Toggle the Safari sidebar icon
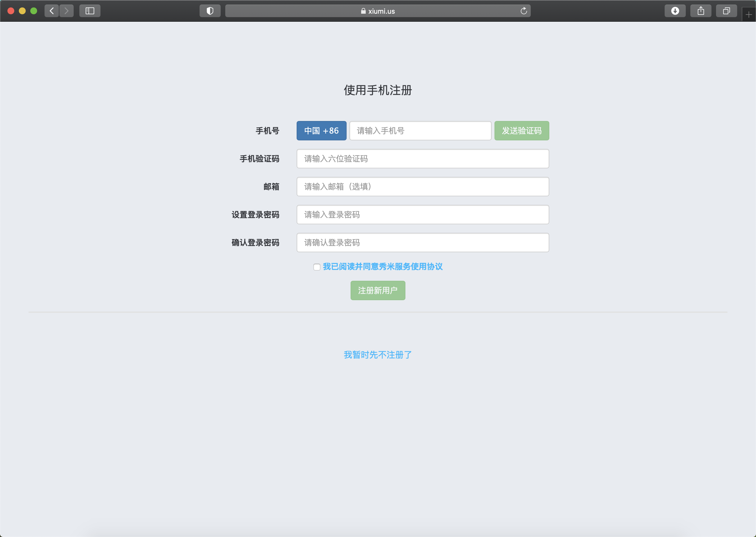756x537 pixels. 90,11
